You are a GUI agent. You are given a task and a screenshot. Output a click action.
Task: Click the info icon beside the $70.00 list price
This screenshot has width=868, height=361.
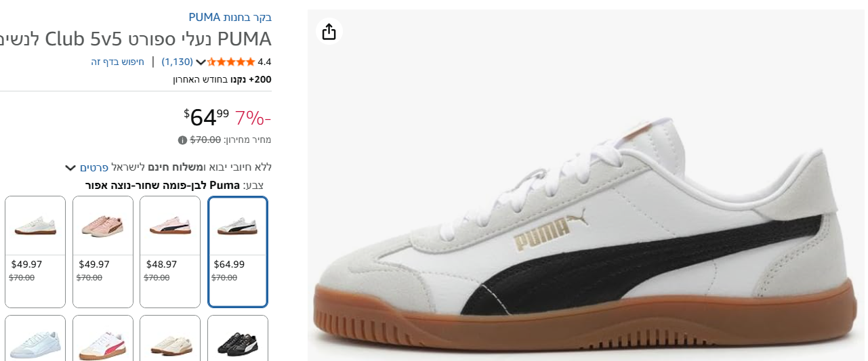182,140
